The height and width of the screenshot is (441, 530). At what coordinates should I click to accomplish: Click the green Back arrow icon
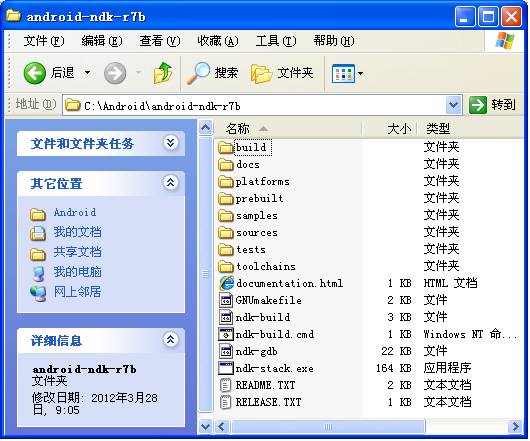click(x=34, y=73)
